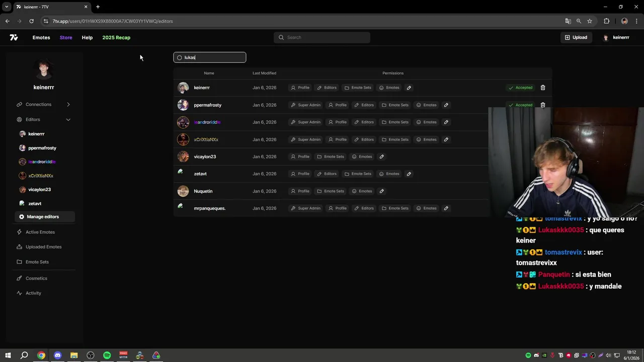
Task: Click the Last Modified column header
Action: pyautogui.click(x=264, y=73)
